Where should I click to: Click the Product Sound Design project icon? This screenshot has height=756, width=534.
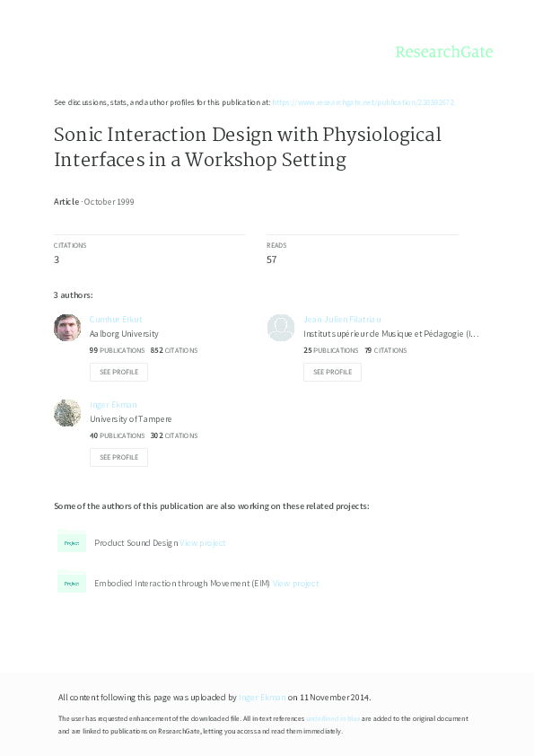(72, 542)
